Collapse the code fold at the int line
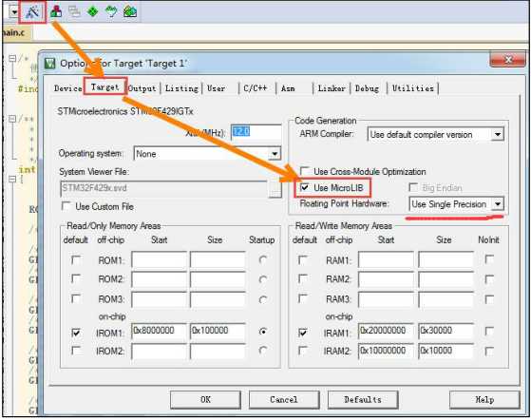Screen dimensions: 531x420 [x=12, y=179]
